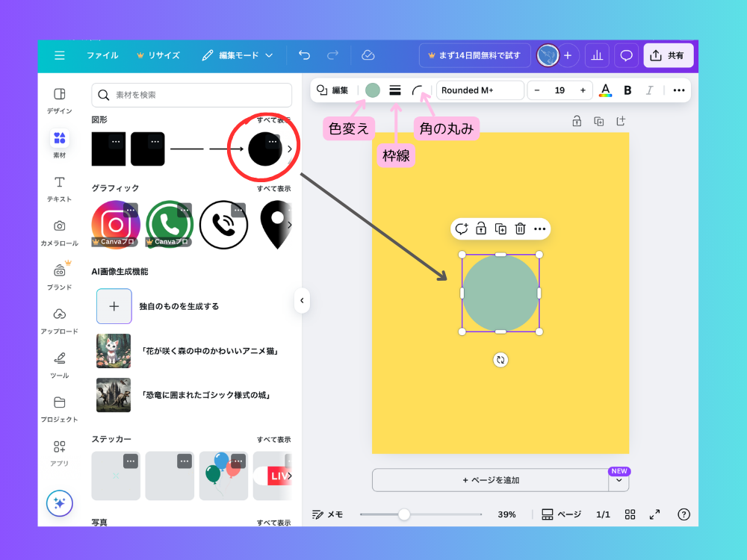
Task: Open the analytics bar chart icon
Action: pos(597,55)
